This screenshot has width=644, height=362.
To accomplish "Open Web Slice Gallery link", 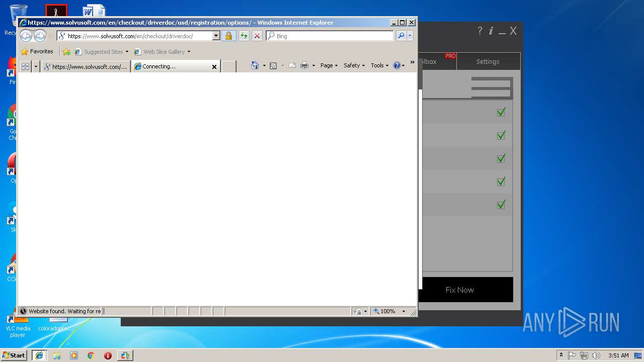I will pos(159,51).
